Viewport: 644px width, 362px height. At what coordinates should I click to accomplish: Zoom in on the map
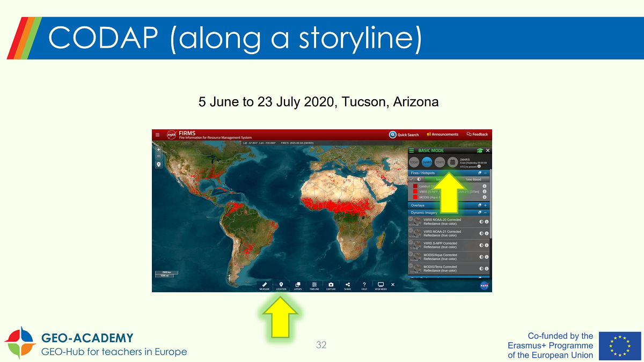click(159, 150)
